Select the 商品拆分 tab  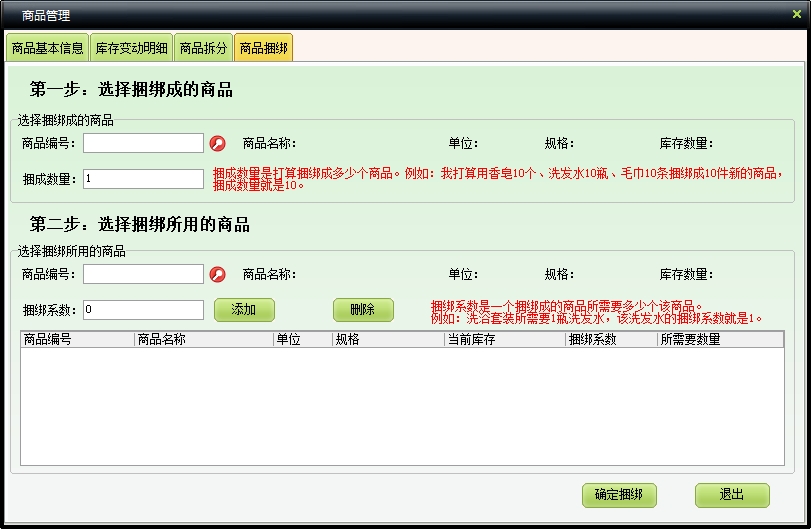pyautogui.click(x=203, y=48)
